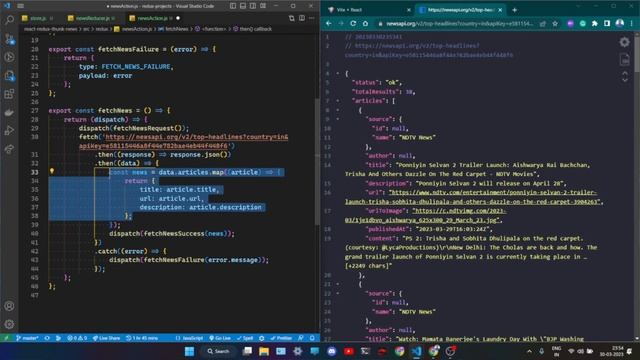The width and height of the screenshot is (640, 360).
Task: Open the urlToImage ndtvimg.com link
Action: pos(425,215)
